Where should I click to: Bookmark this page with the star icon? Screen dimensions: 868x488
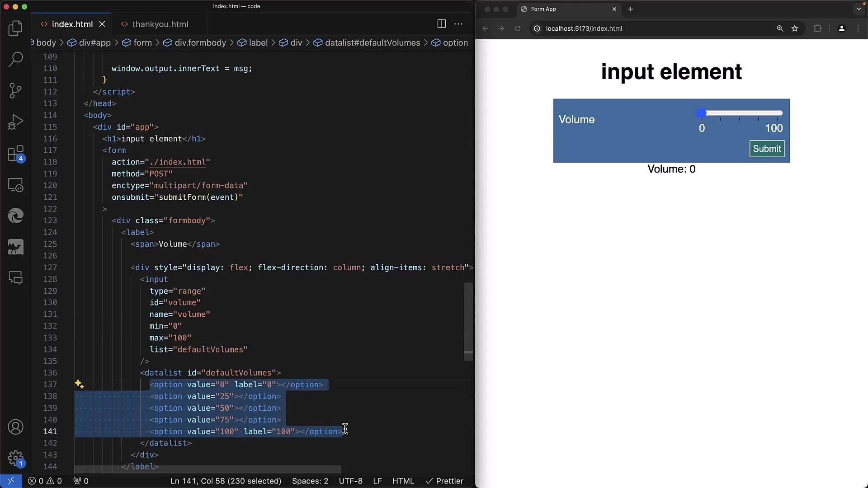[x=795, y=28]
